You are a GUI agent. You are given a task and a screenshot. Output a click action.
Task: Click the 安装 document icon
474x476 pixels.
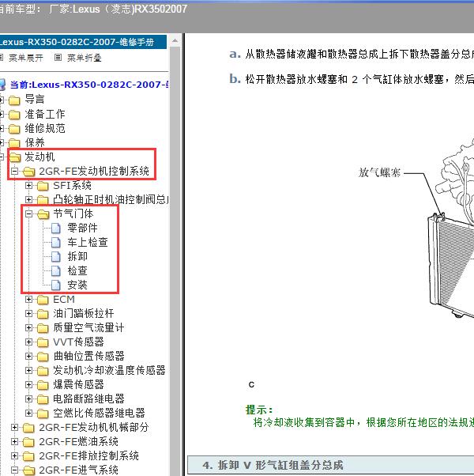[x=56, y=285]
